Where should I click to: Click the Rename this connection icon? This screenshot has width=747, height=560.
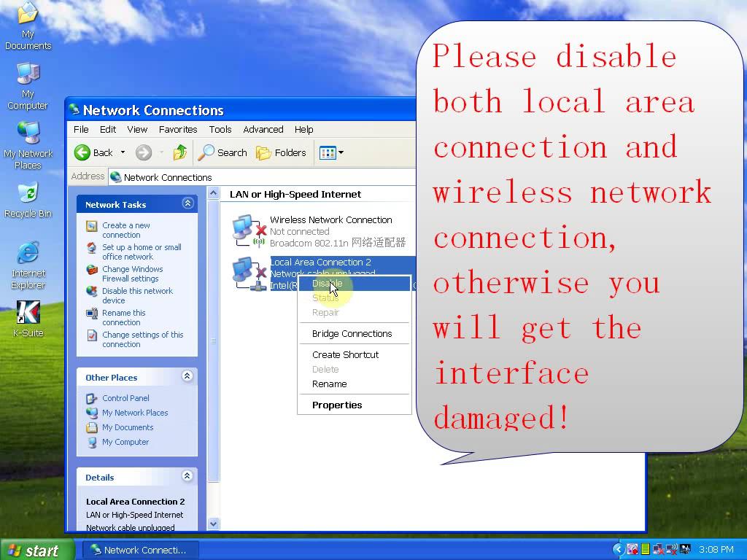(91, 314)
